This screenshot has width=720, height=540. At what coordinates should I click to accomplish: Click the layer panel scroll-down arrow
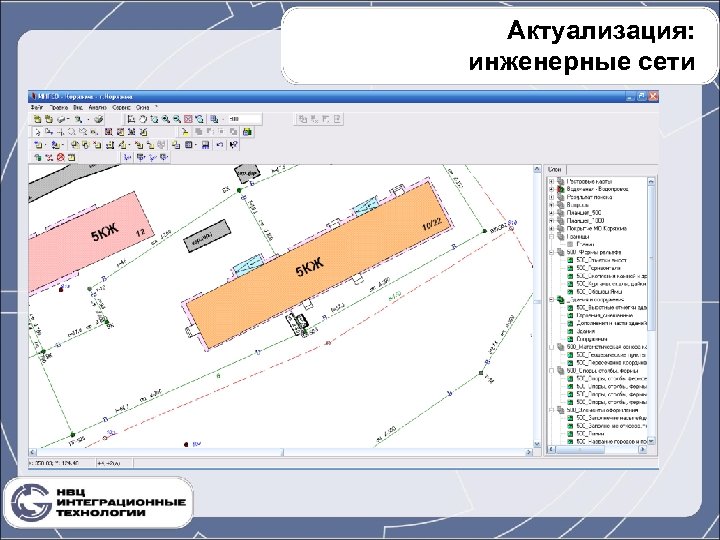pos(651,441)
